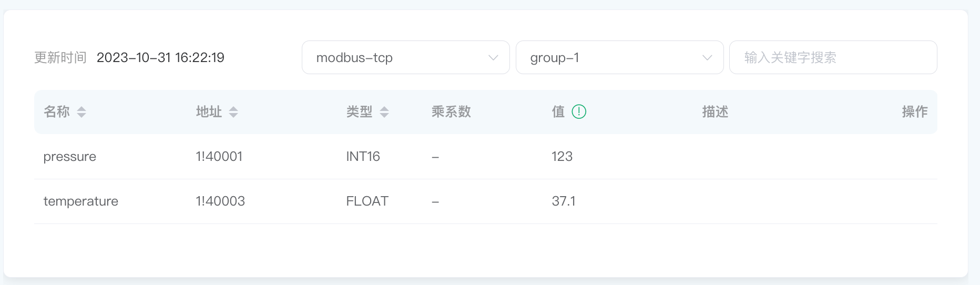The height and width of the screenshot is (285, 980).
Task: Click the green info icon beside 值
Action: click(579, 111)
